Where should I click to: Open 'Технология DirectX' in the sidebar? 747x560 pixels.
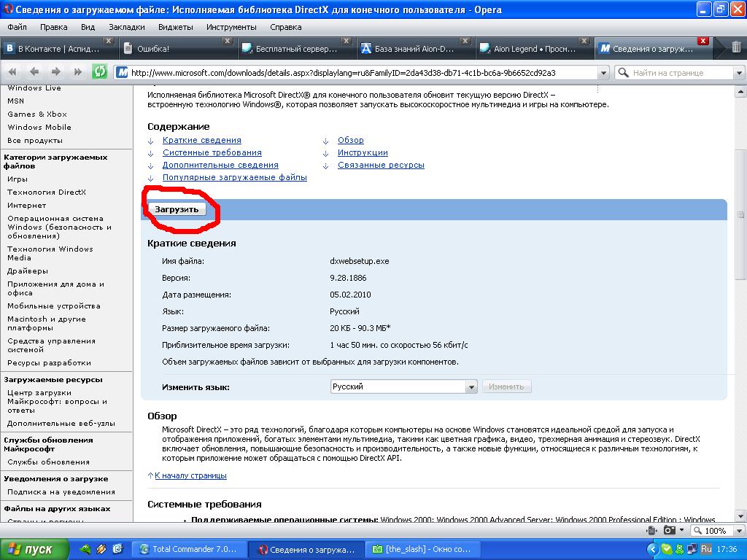(47, 192)
